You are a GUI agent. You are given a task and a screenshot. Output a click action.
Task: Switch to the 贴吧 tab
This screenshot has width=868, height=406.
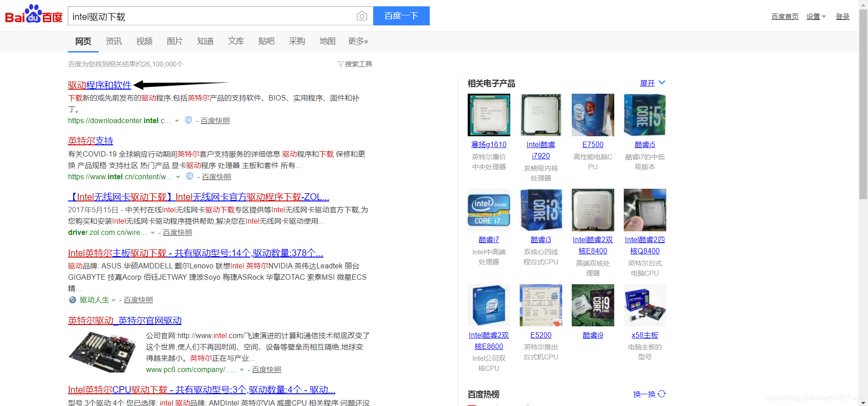point(266,41)
